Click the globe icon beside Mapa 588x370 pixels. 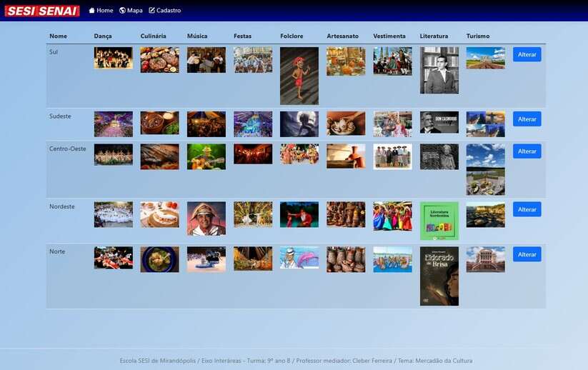coord(122,11)
